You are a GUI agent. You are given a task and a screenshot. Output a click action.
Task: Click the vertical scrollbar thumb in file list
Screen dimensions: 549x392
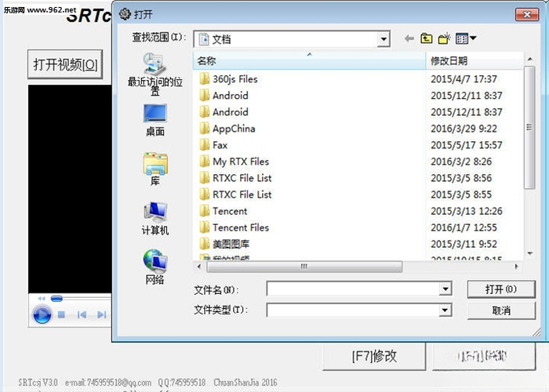point(529,127)
